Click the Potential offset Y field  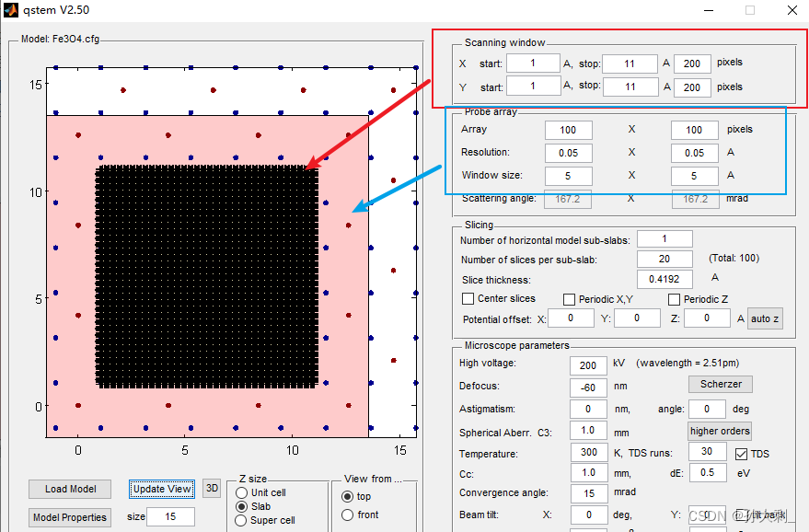click(x=637, y=318)
